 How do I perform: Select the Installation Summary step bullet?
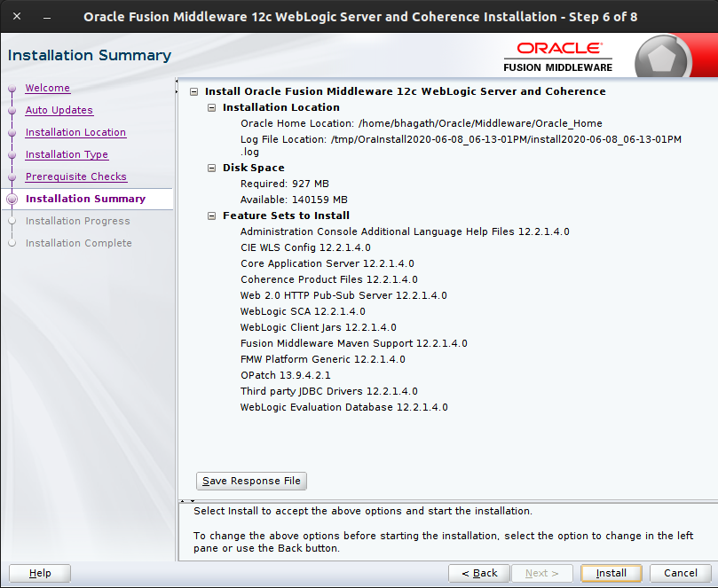(x=12, y=199)
